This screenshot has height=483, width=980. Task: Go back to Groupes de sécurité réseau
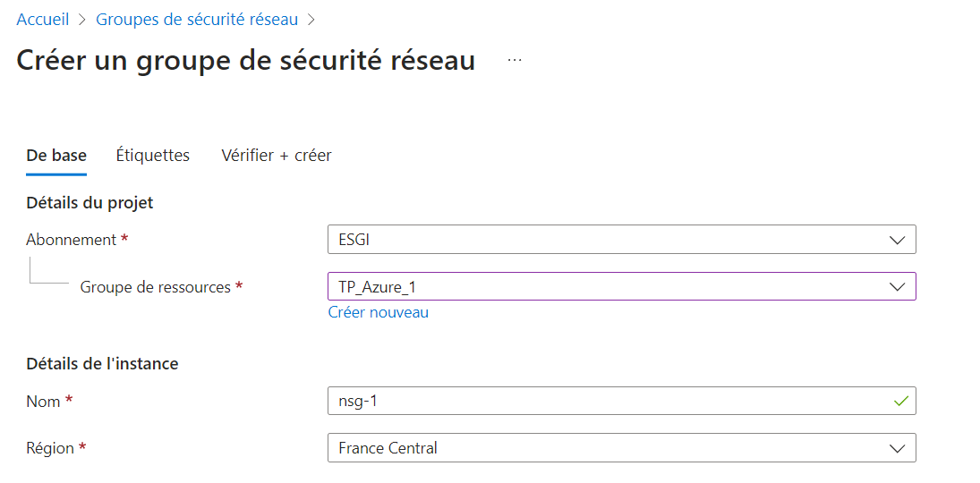[197, 20]
